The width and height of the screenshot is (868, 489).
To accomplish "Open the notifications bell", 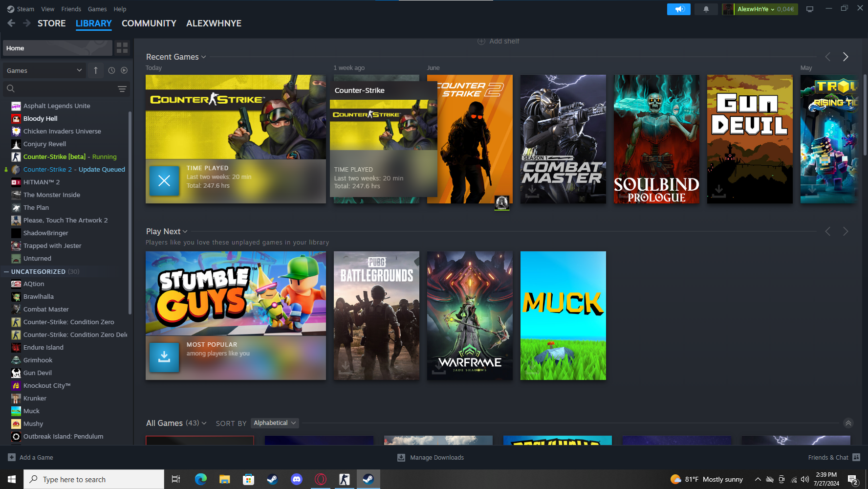I will [706, 9].
